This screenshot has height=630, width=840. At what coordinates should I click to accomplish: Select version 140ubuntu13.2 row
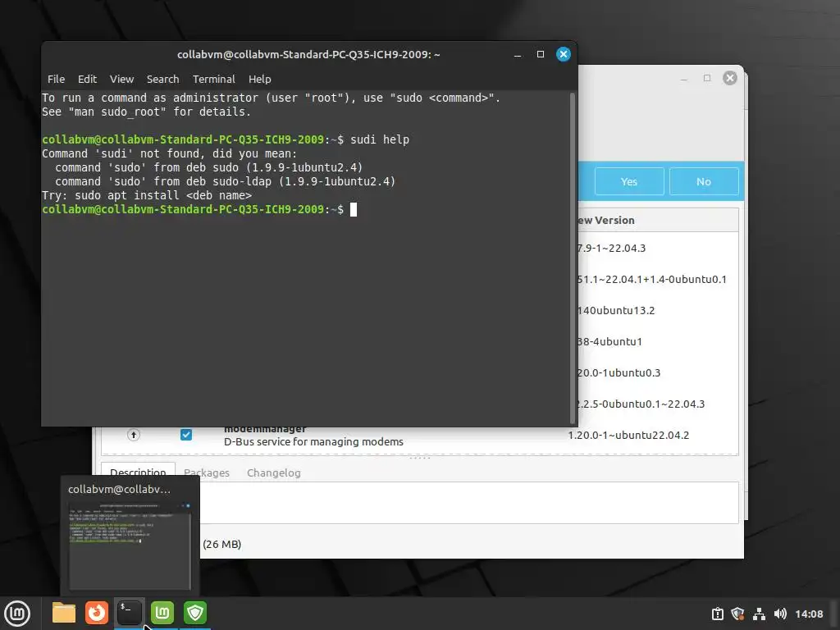(x=616, y=310)
